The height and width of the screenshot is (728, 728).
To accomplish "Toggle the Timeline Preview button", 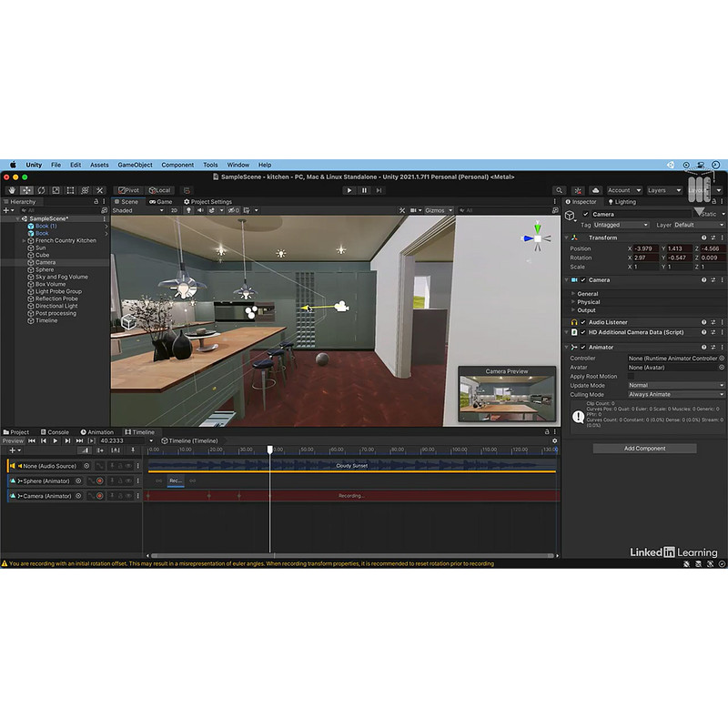I will (13, 440).
